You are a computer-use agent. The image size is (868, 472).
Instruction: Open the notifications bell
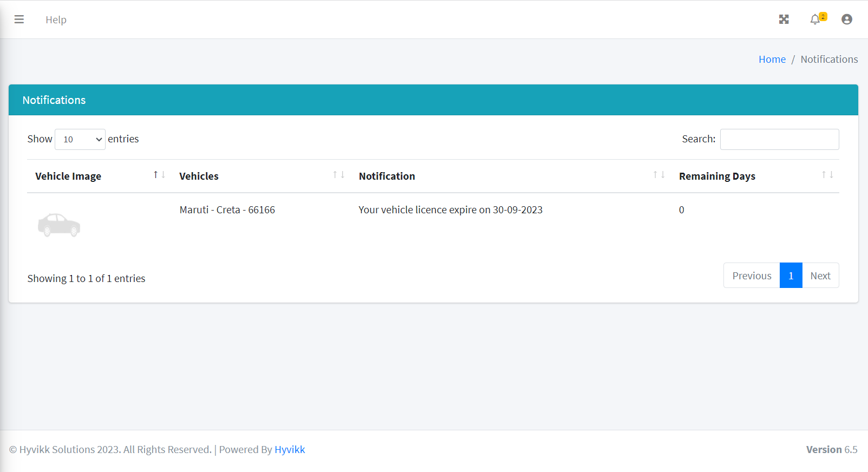[815, 19]
